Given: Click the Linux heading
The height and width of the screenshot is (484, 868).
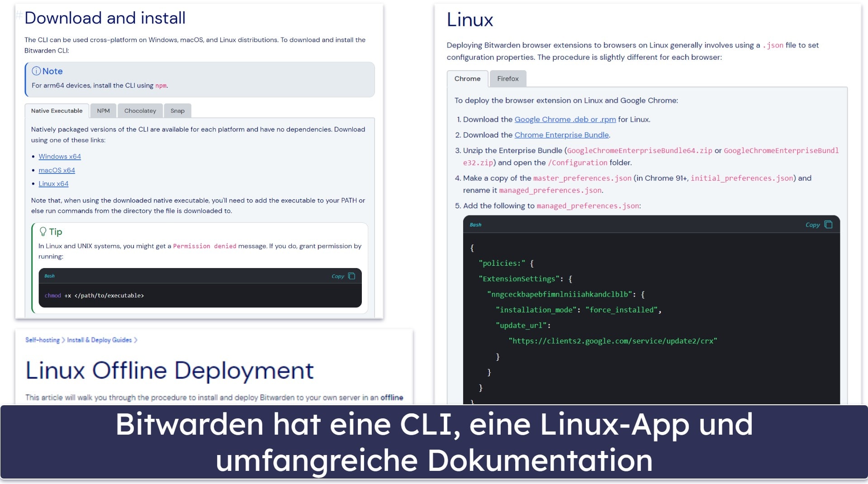Looking at the screenshot, I should click(470, 20).
